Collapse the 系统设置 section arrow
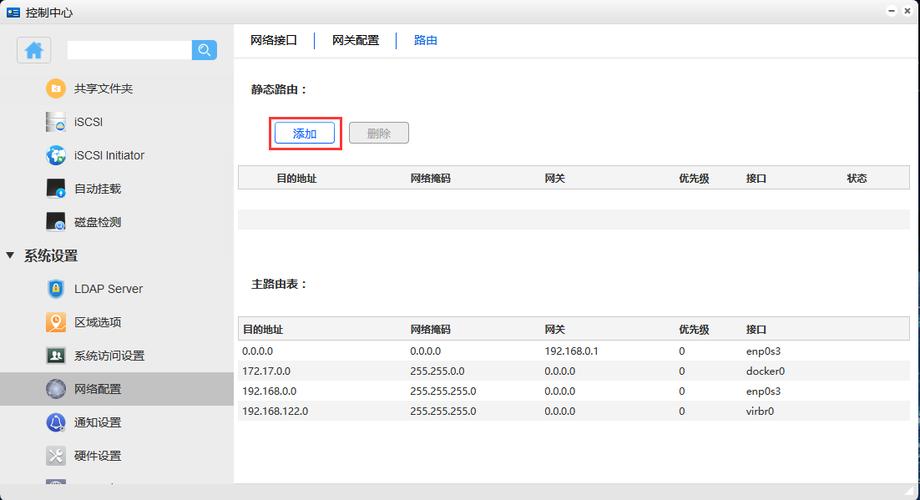 [x=10, y=255]
